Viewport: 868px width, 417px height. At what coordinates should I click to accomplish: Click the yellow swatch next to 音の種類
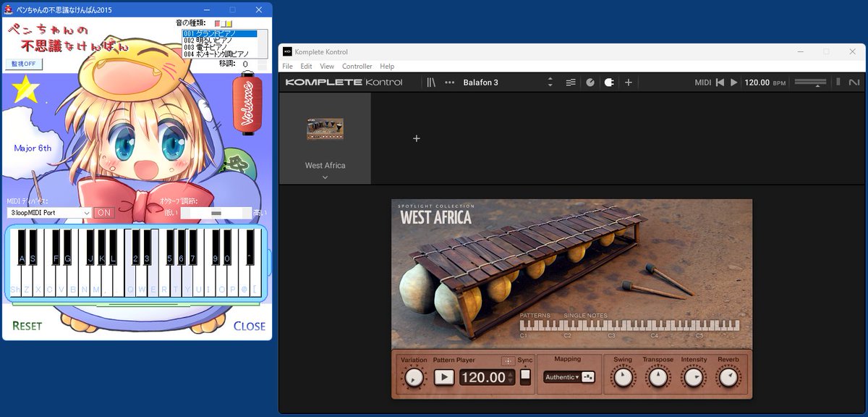(x=229, y=24)
